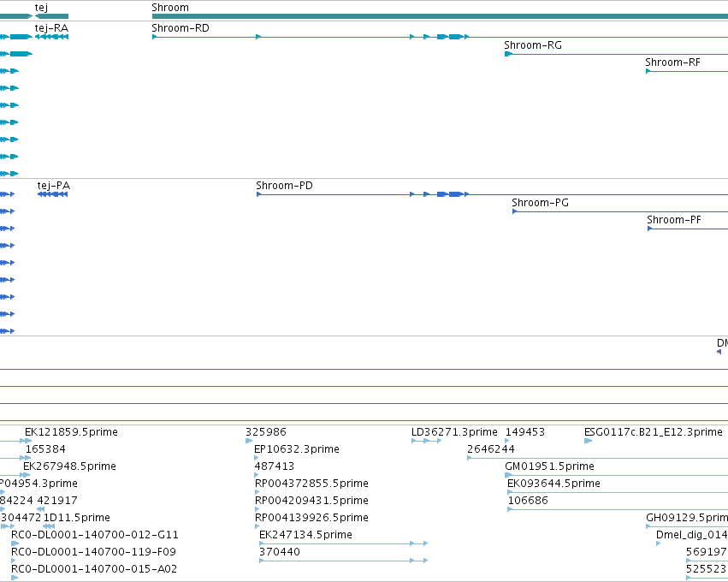The height and width of the screenshot is (582, 728).
Task: Select the Shroom-PF CDS label
Action: [674, 220]
